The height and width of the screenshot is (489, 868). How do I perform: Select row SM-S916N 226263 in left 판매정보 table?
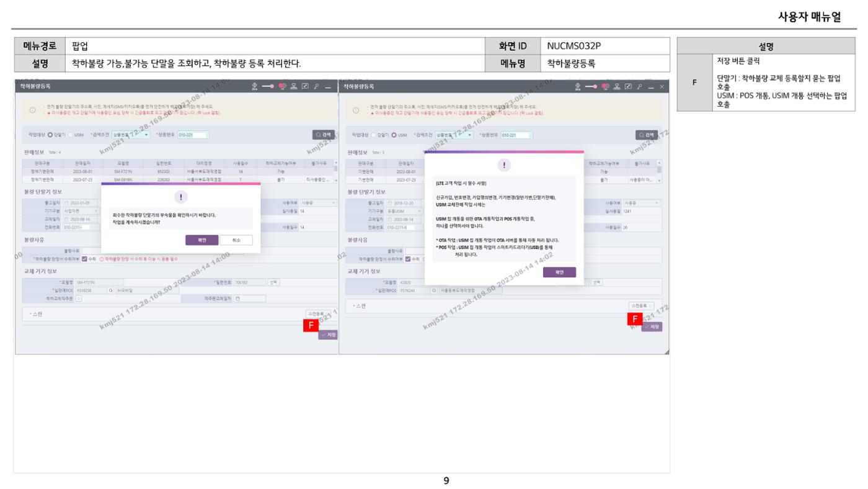tap(177, 179)
